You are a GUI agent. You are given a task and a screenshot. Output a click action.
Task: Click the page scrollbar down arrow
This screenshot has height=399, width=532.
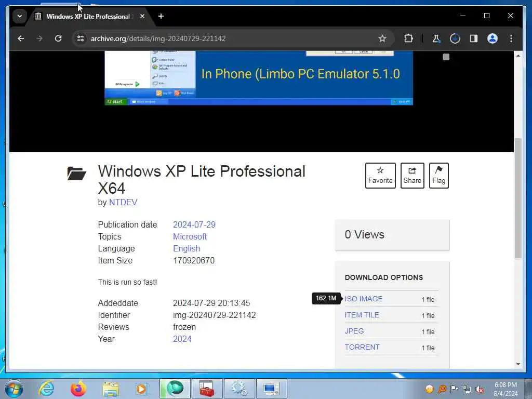click(x=518, y=364)
